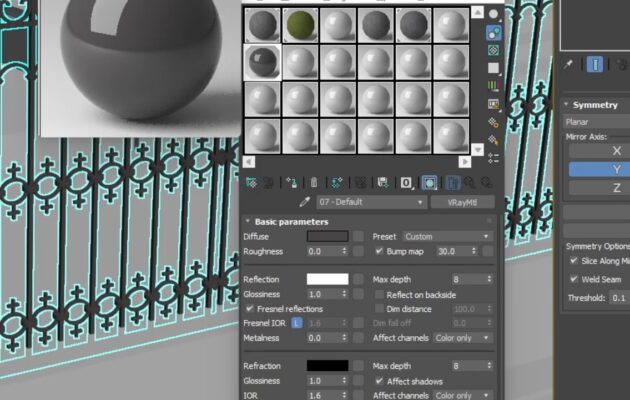
Task: Click Assign Material to Selection icon
Action: [x=291, y=183]
